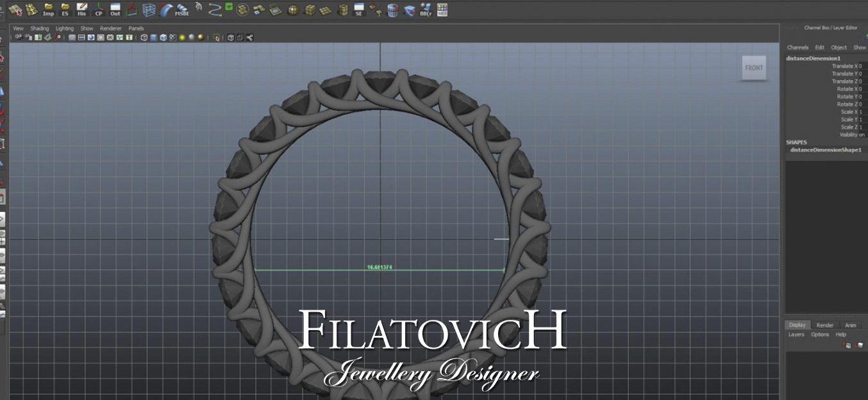Viewport: 868px width, 400px height.
Task: Click the 16.601374 distance measurement label
Action: click(379, 267)
